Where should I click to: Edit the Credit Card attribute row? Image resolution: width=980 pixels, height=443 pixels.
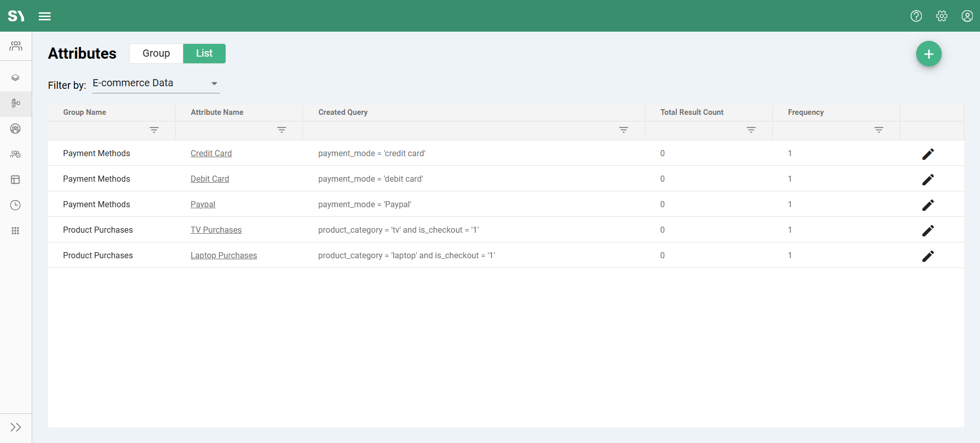coord(928,154)
